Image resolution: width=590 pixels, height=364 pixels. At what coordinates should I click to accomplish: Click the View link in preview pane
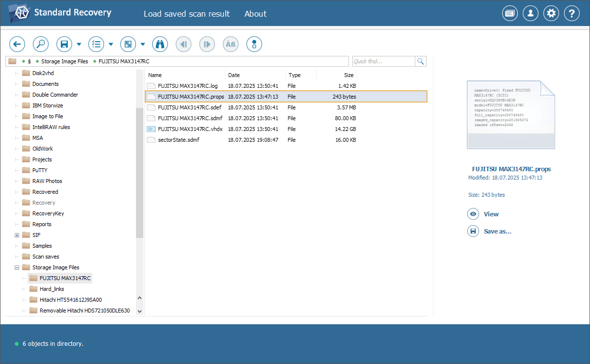(x=491, y=214)
